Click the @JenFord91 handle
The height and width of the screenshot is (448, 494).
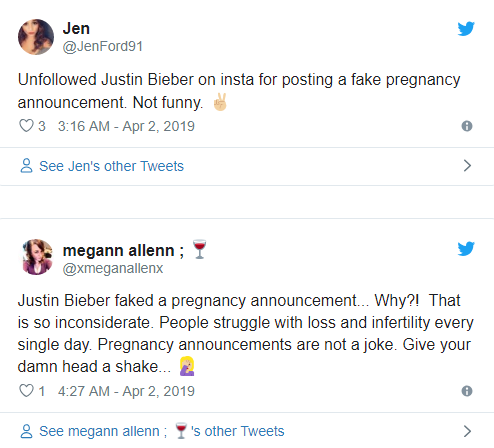pos(103,47)
